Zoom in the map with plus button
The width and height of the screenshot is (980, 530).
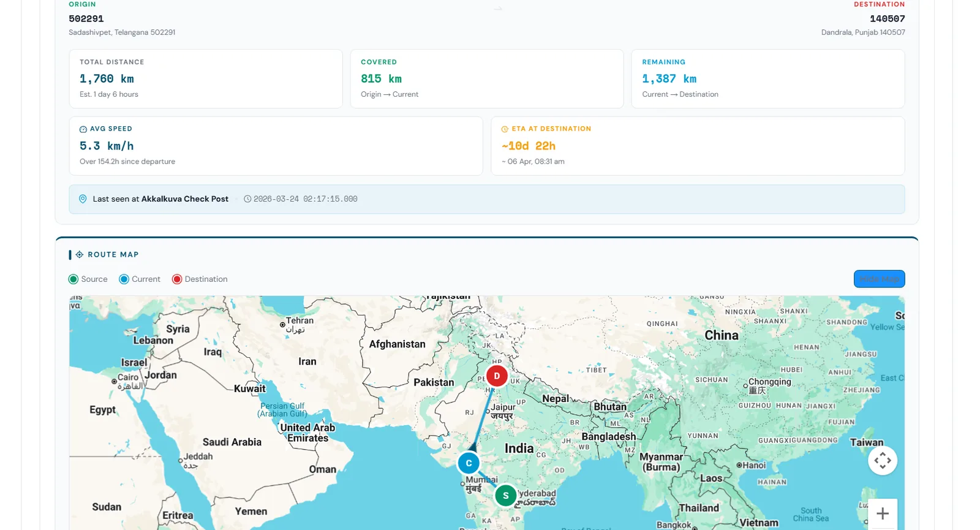pyautogui.click(x=883, y=513)
